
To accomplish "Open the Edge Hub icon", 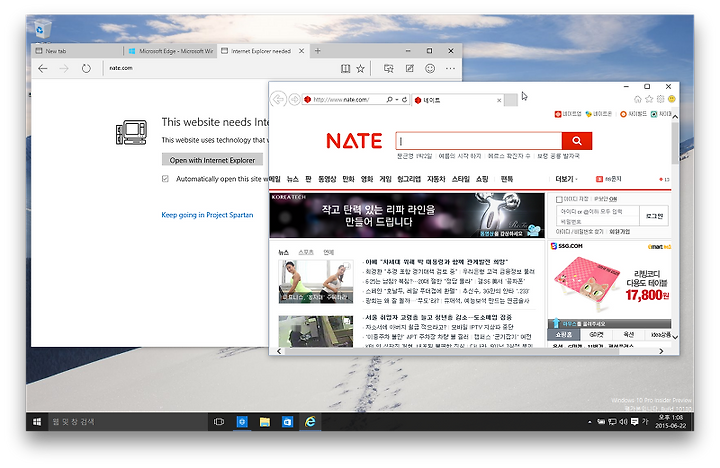I will point(388,68).
